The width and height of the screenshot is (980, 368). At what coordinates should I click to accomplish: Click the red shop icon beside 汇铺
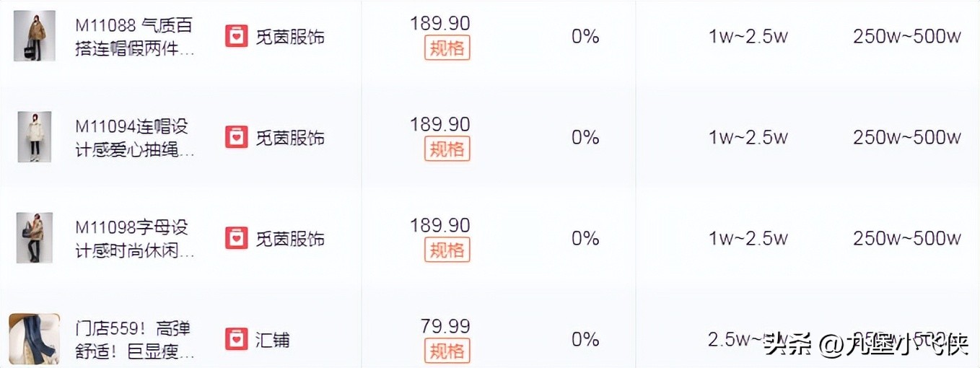tap(236, 339)
